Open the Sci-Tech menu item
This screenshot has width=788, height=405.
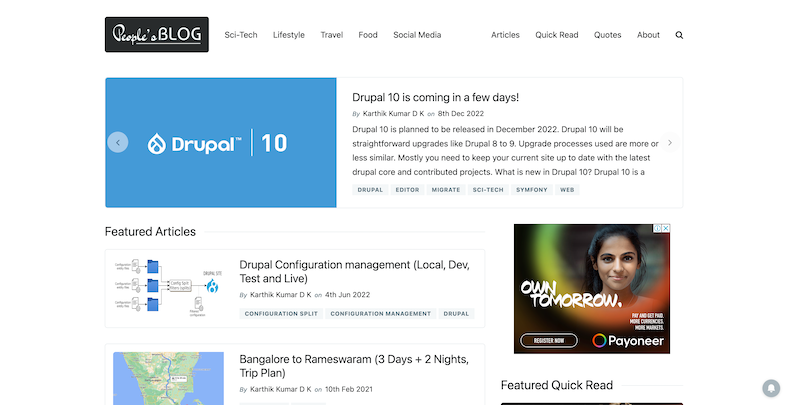pyautogui.click(x=240, y=35)
